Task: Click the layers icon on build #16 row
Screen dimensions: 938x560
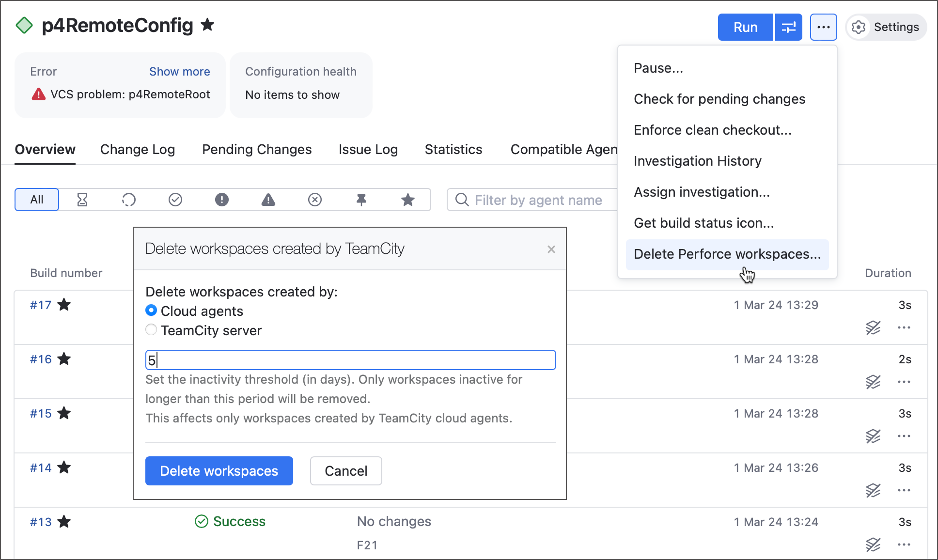Action: tap(873, 382)
